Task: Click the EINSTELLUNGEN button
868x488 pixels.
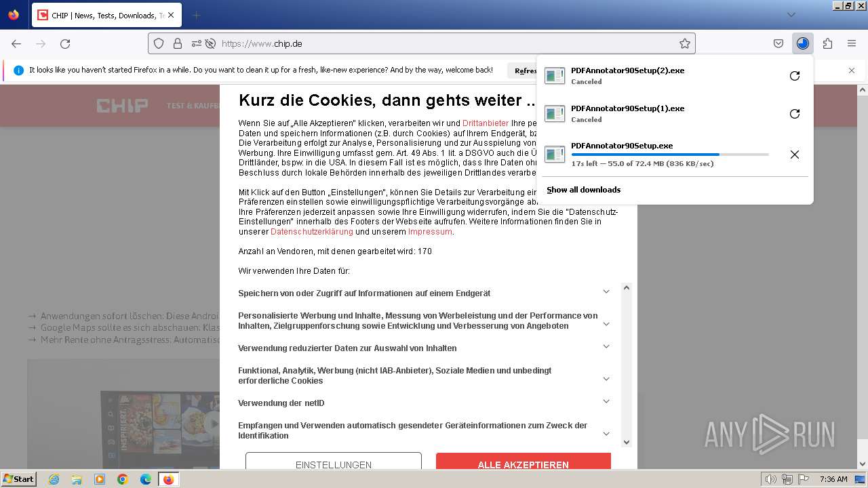Action: click(x=334, y=462)
